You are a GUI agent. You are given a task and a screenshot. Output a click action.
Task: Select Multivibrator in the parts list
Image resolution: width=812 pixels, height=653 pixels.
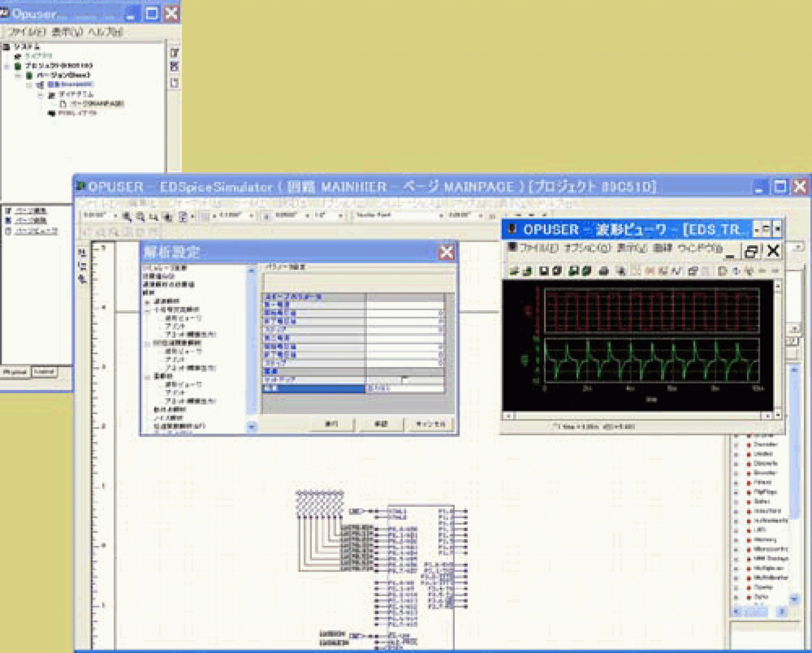click(771, 578)
